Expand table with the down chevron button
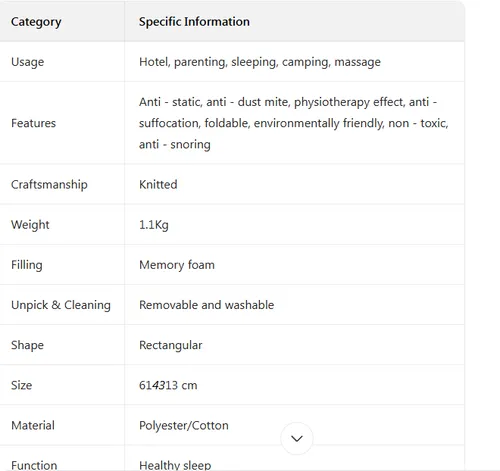 [x=297, y=438]
